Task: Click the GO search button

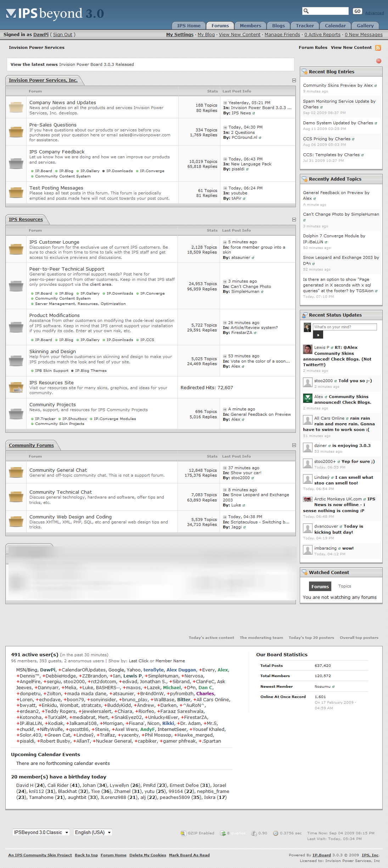Action: pos(357,11)
